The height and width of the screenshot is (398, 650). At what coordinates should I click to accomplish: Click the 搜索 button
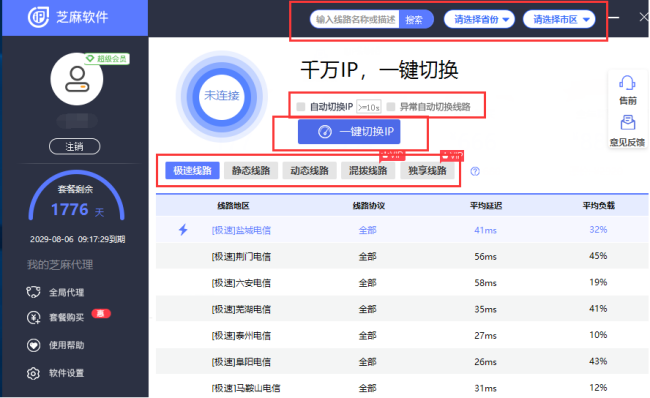point(415,19)
